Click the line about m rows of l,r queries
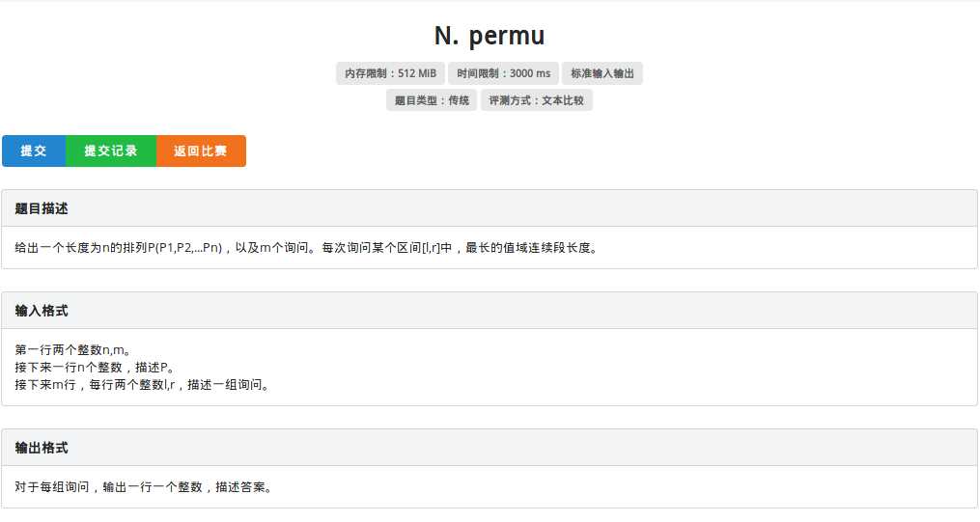Image resolution: width=980 pixels, height=522 pixels. pyautogui.click(x=141, y=385)
